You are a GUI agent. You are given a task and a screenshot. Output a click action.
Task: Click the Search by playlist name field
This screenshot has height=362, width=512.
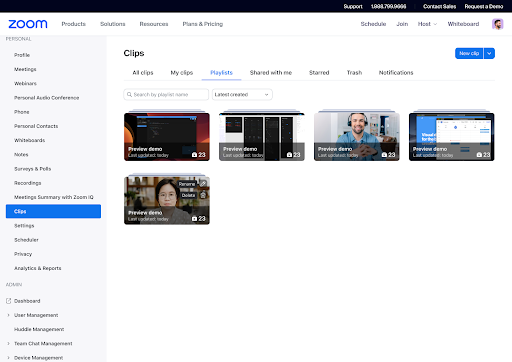point(166,95)
